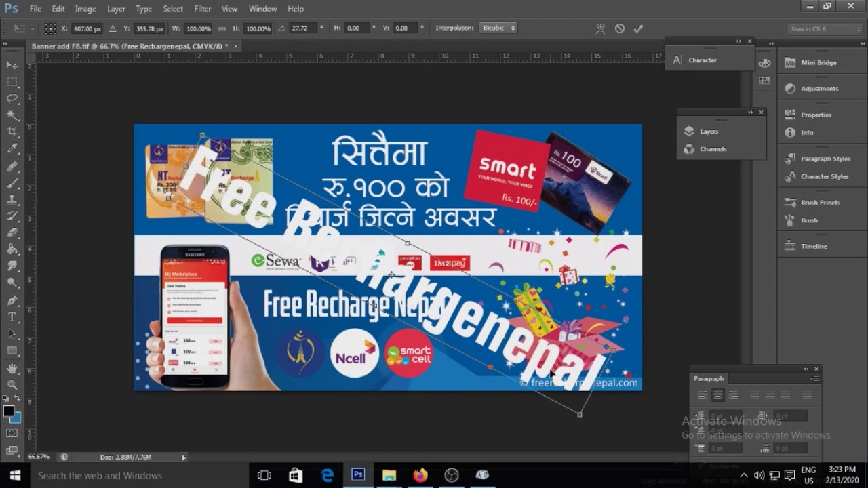
Task: Select the Rectangular Marquee tool
Action: [x=12, y=82]
